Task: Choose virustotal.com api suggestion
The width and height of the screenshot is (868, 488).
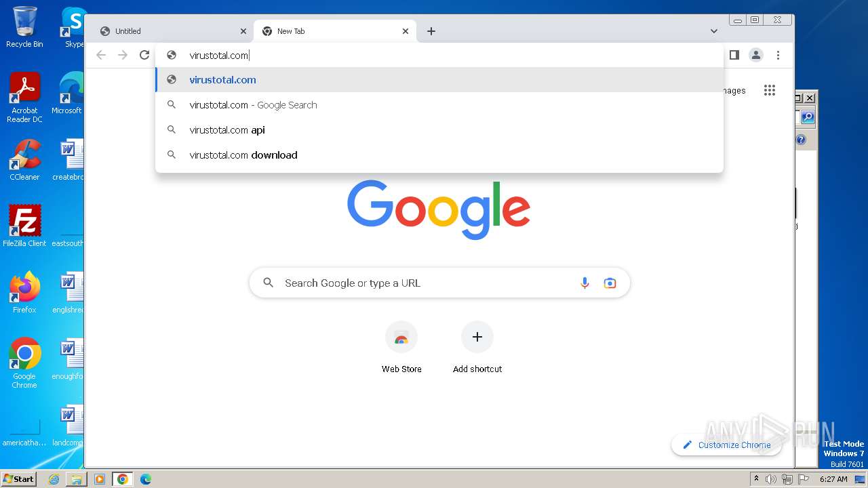Action: 439,129
